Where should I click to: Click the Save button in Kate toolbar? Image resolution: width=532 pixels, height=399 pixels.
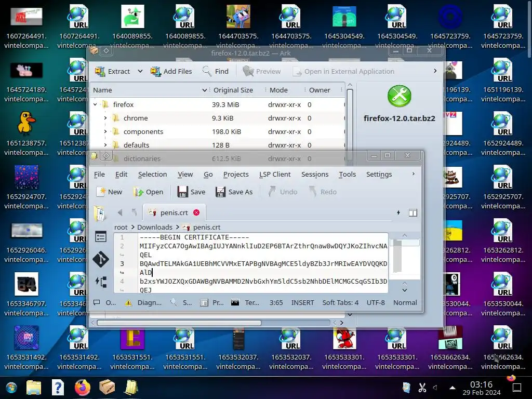point(191,192)
